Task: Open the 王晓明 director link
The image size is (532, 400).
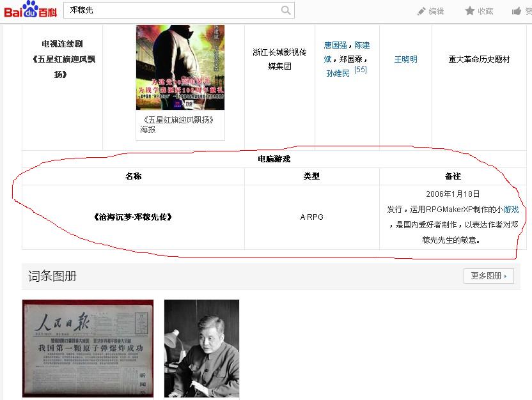Action: 406,59
